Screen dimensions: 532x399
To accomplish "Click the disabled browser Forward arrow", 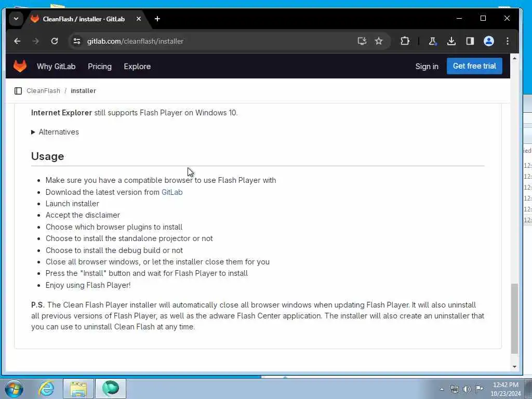I will [x=36, y=41].
